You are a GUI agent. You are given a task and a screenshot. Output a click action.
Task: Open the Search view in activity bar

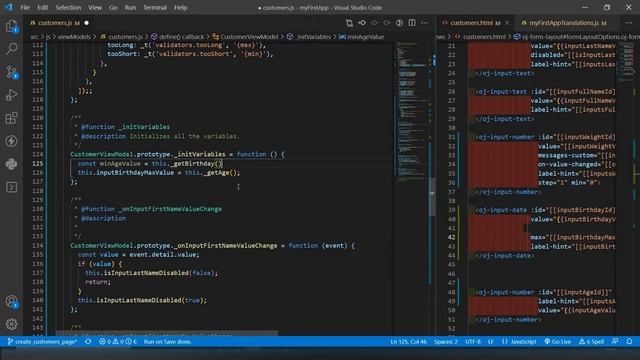coord(11,49)
